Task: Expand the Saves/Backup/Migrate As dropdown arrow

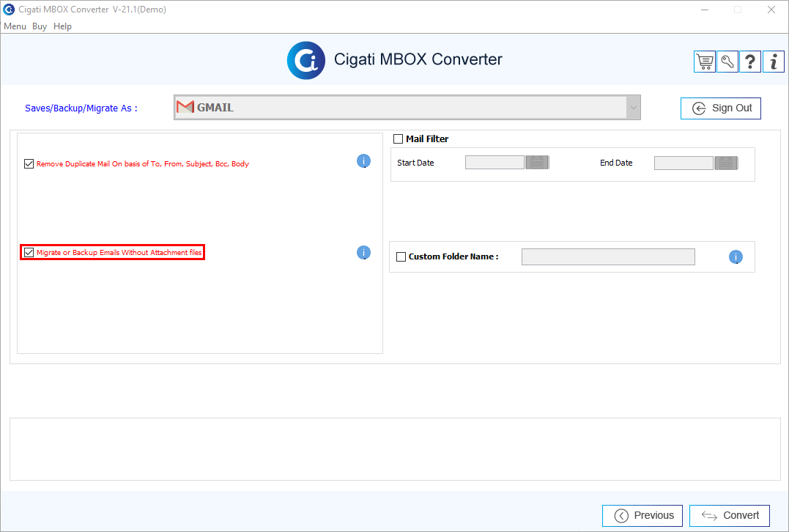Action: 634,108
